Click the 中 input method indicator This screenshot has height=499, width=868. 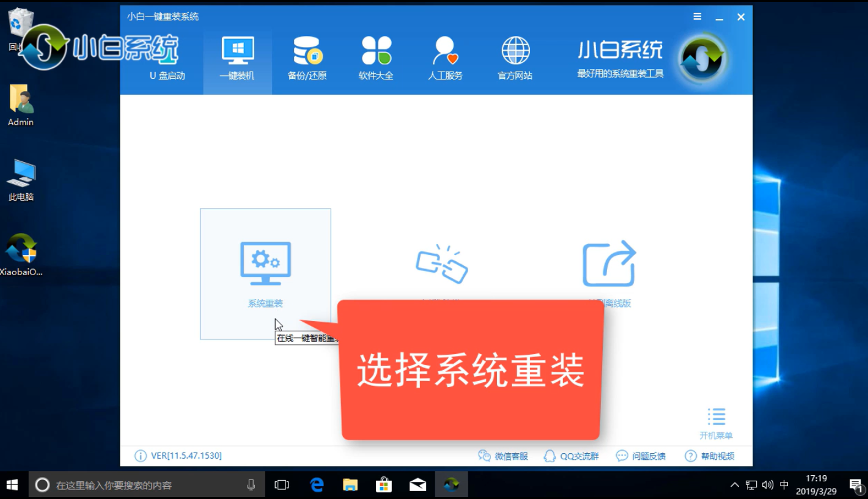pyautogui.click(x=784, y=485)
